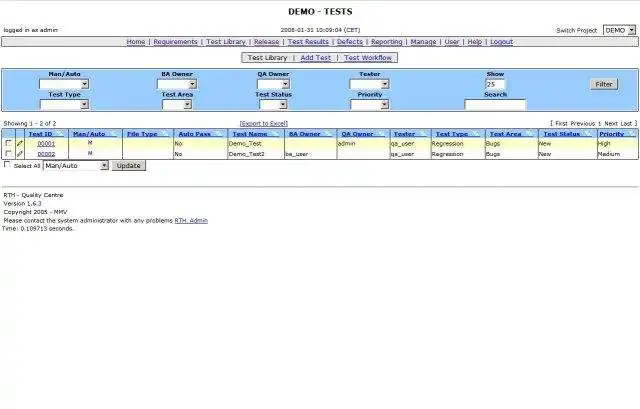This screenshot has width=640, height=409.
Task: Open the Test Type filter dropdown
Action: (64, 104)
